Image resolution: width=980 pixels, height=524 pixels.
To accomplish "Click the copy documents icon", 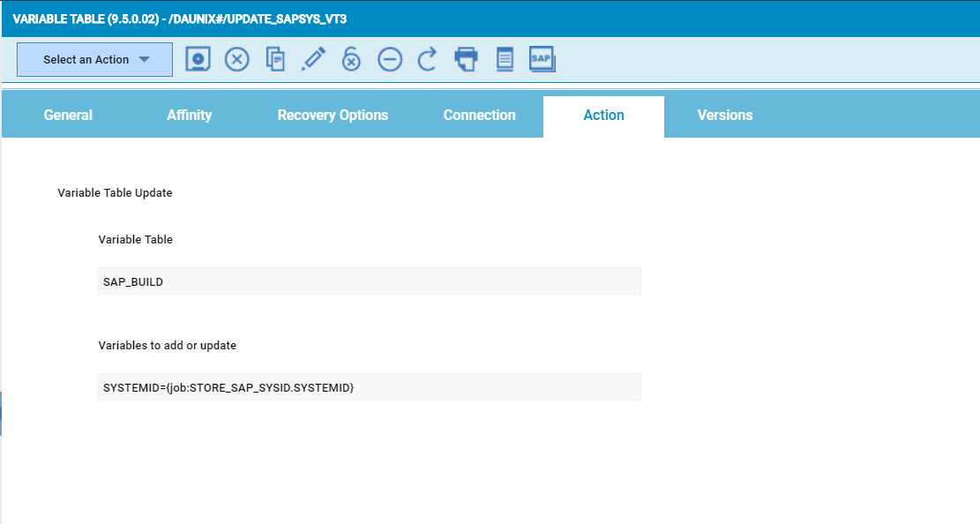I will (x=275, y=59).
